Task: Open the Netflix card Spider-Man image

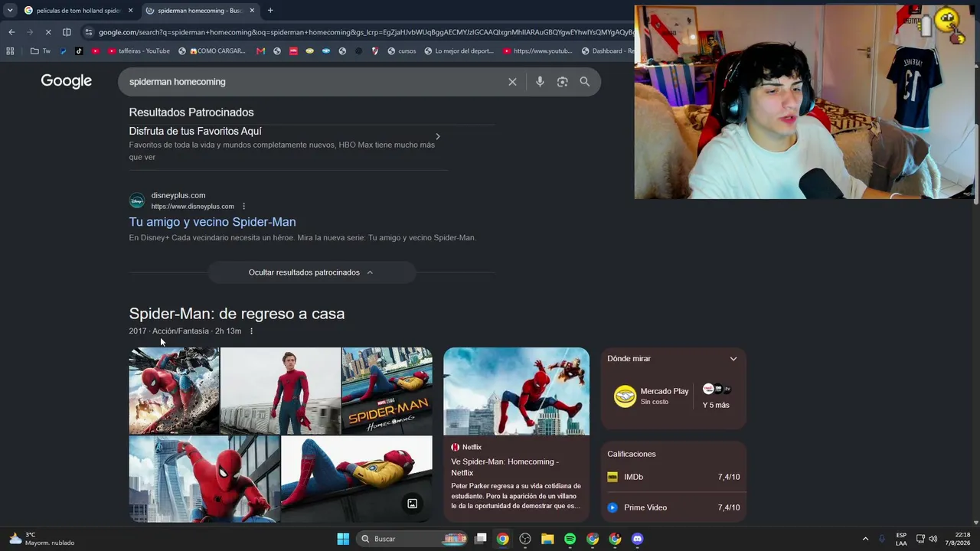Action: click(x=517, y=391)
